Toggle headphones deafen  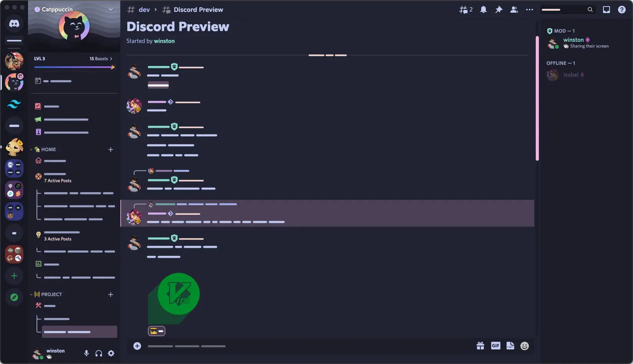pos(99,353)
